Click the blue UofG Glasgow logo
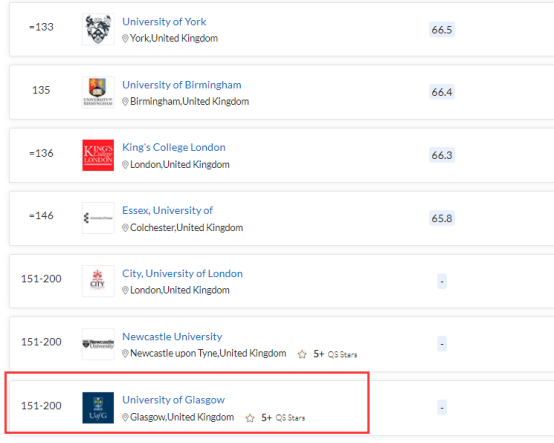Viewport: 554px width, 443px height. click(98, 408)
